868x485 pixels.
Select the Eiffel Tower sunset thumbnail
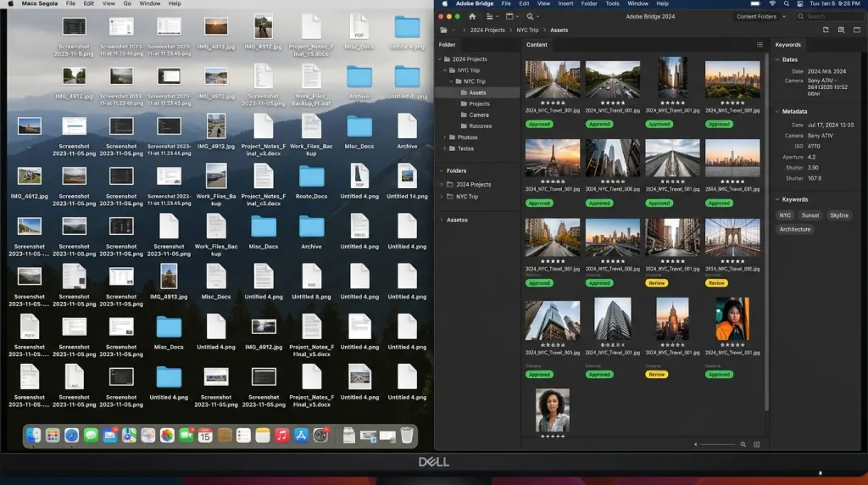tap(553, 158)
